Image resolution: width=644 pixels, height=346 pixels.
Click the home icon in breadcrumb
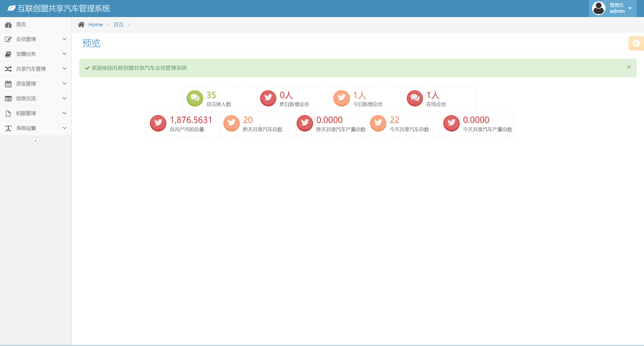81,25
